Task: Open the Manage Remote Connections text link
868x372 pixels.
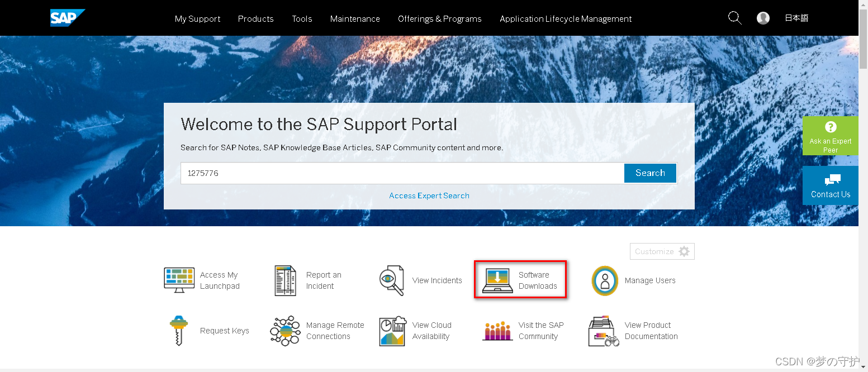Action: pos(335,331)
